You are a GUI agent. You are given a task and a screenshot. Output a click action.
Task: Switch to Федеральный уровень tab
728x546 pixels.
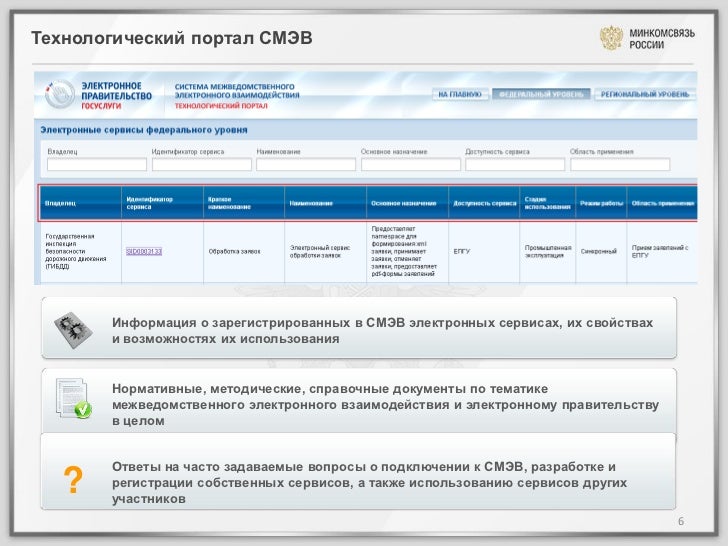tap(541, 94)
